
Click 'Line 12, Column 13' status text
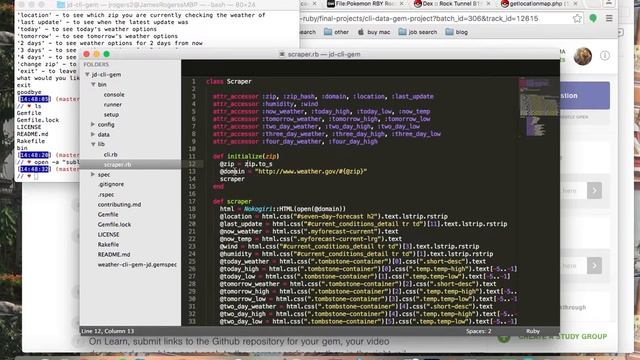point(107,331)
